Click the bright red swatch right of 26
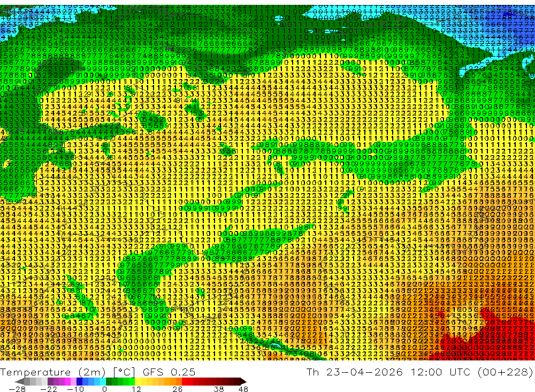Viewport: 535px width, 392px height. [185, 381]
